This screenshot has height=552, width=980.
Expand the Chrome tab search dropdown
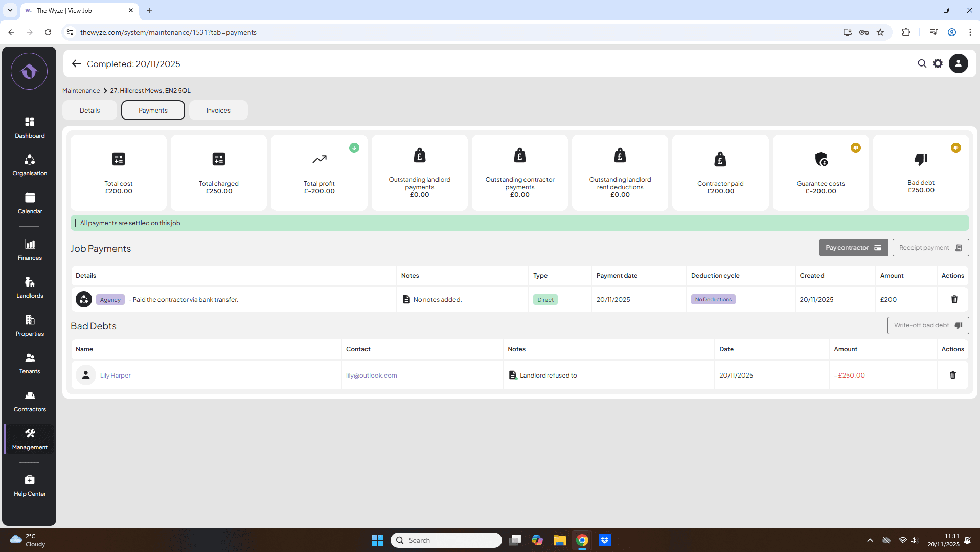click(x=10, y=10)
